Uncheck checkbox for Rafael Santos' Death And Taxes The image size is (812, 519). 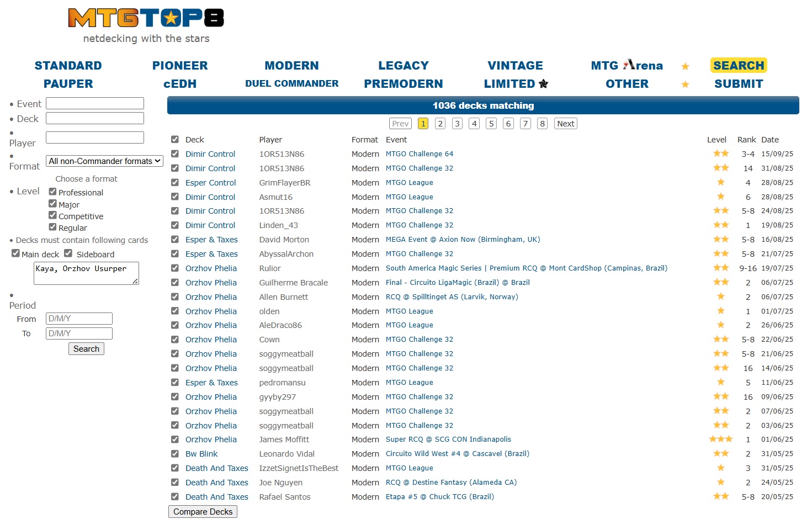(x=175, y=497)
